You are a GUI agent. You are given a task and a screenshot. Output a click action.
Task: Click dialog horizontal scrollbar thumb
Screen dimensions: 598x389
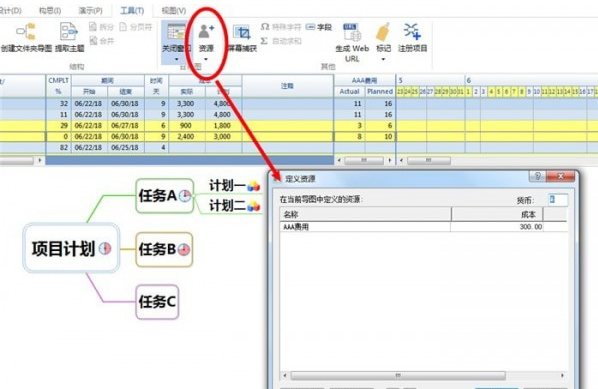click(398, 376)
